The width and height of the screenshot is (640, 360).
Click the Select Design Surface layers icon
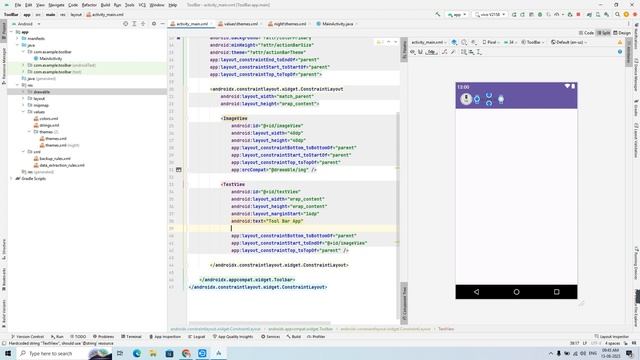coord(454,42)
